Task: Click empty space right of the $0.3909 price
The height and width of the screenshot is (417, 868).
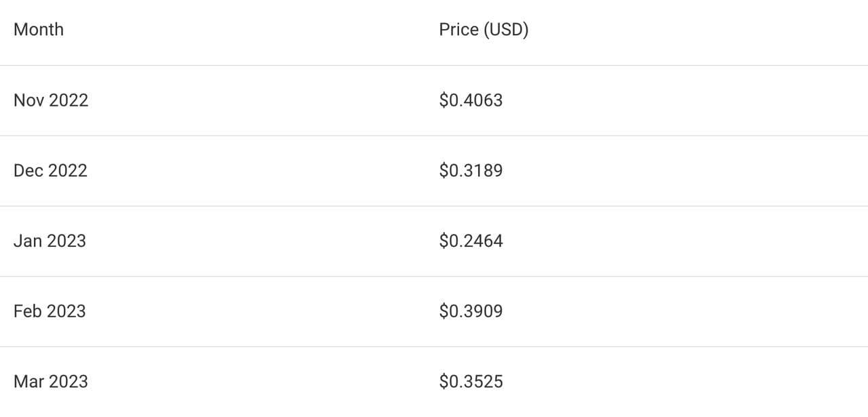Action: [678, 311]
